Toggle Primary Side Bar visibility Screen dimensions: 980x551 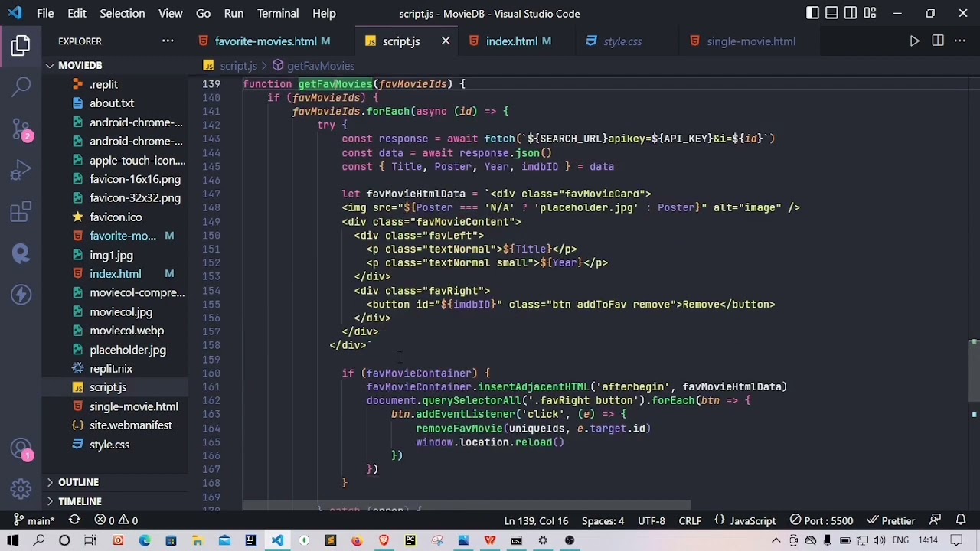(812, 13)
